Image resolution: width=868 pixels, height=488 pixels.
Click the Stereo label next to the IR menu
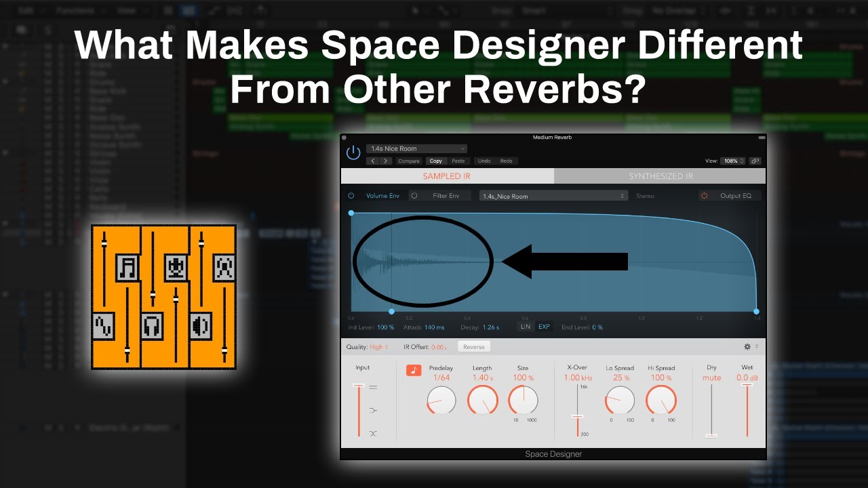(x=645, y=196)
